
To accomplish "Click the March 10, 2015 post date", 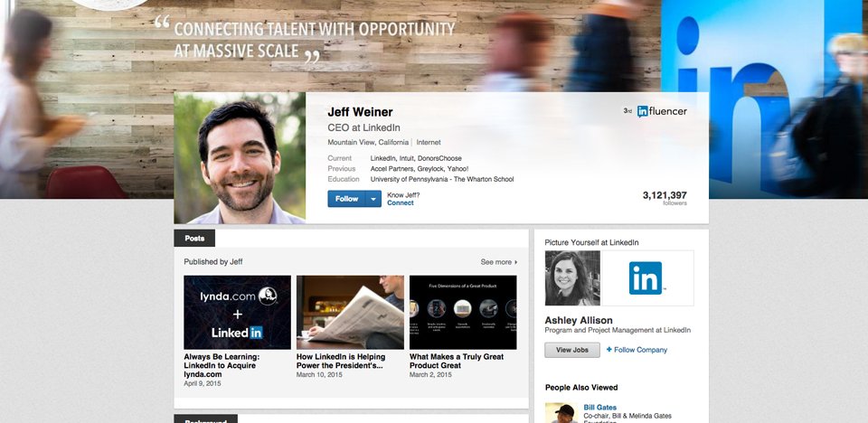I will coord(319,374).
